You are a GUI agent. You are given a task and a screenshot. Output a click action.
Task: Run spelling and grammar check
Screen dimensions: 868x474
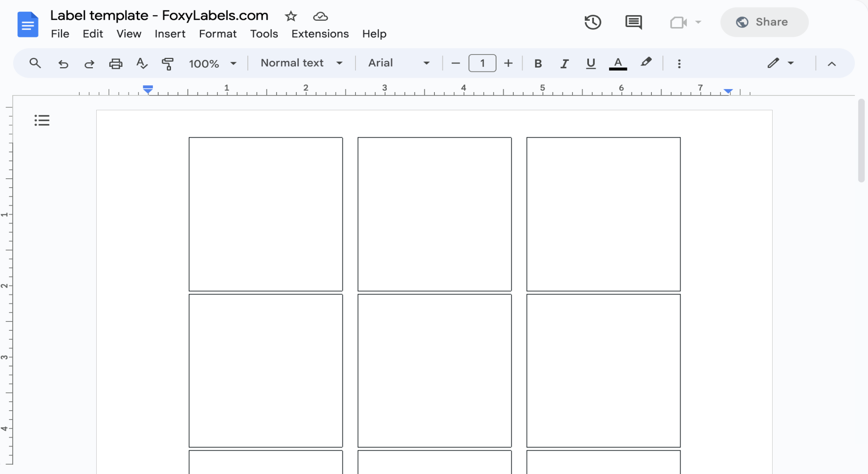pos(142,63)
